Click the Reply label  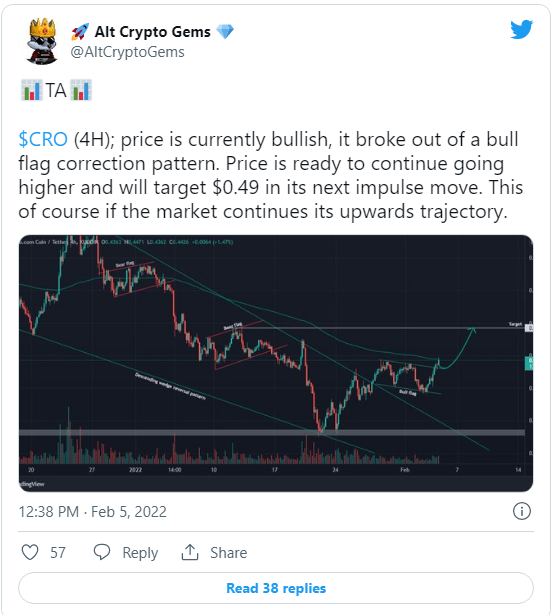coord(140,553)
